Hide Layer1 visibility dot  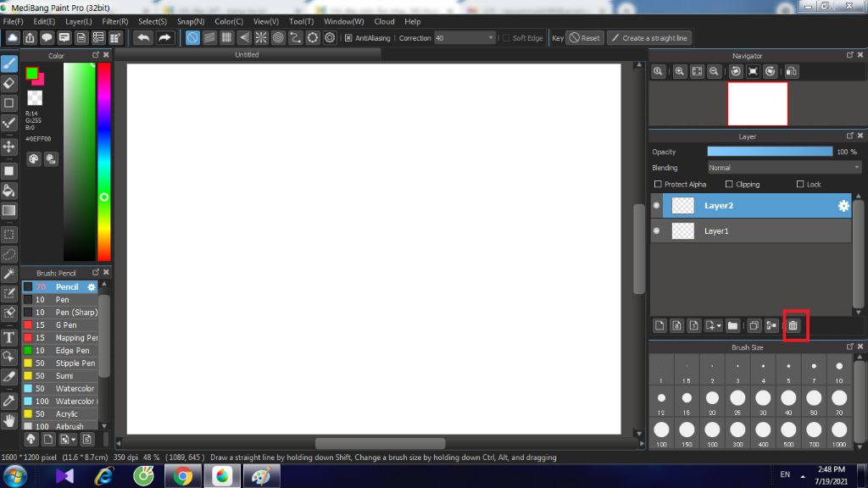point(657,230)
